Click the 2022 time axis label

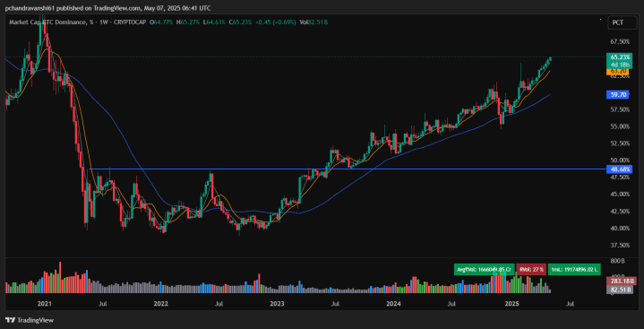click(160, 304)
